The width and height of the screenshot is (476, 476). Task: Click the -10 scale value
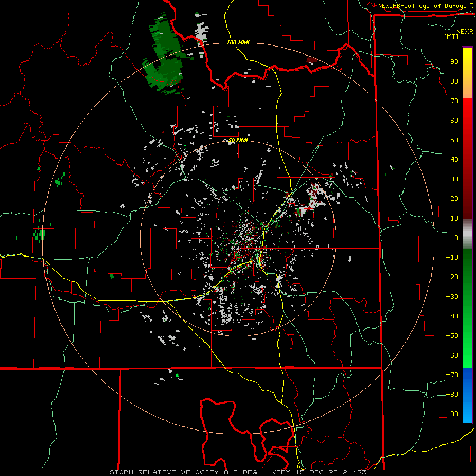452,258
